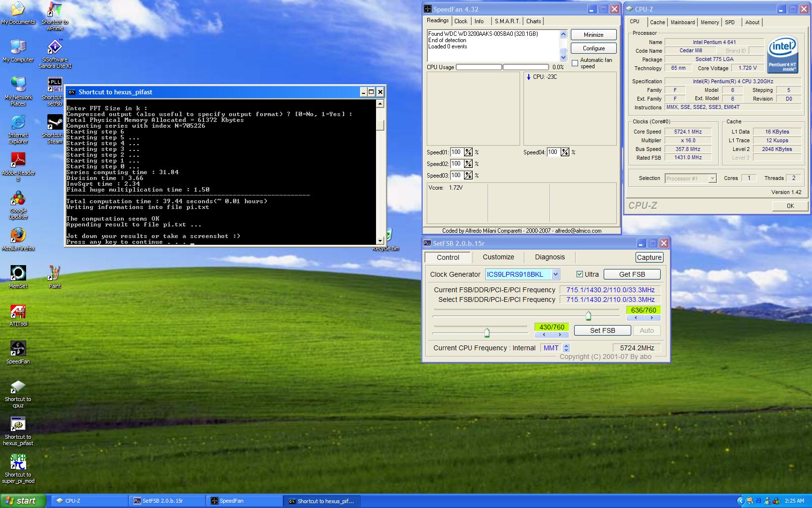Click command prompt title bar icon
Screen dimensions: 812x508
(x=72, y=92)
